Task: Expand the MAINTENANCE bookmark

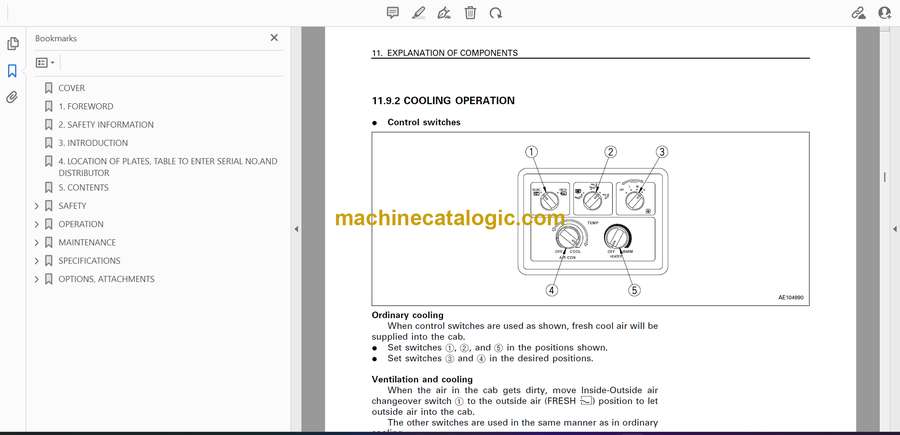Action: [x=37, y=243]
